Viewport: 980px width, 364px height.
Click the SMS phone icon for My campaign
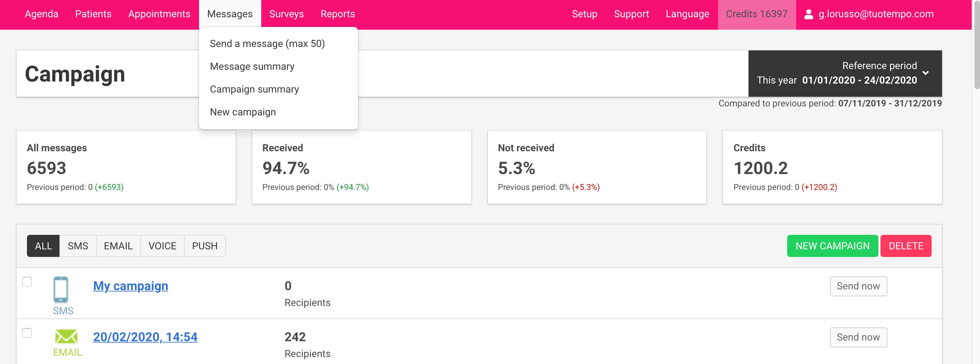[x=61, y=290]
